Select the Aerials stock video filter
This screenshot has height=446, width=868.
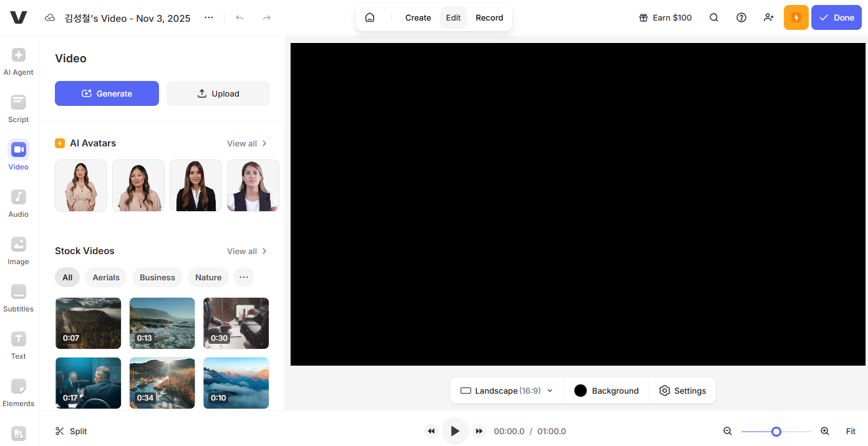[106, 277]
